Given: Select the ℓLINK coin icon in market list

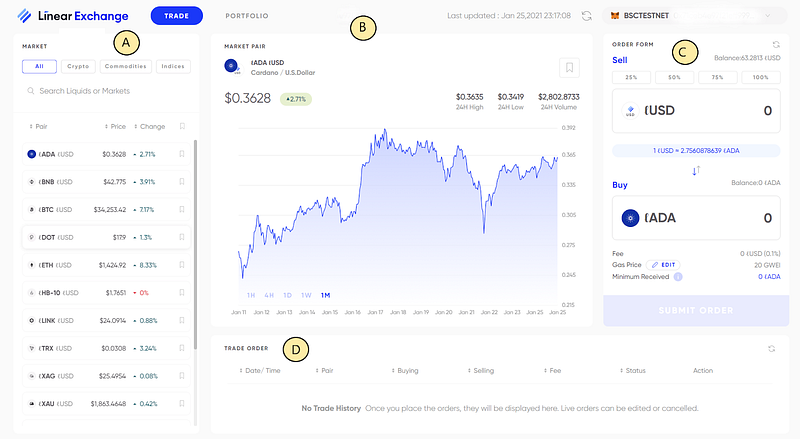Looking at the screenshot, I should point(32,321).
